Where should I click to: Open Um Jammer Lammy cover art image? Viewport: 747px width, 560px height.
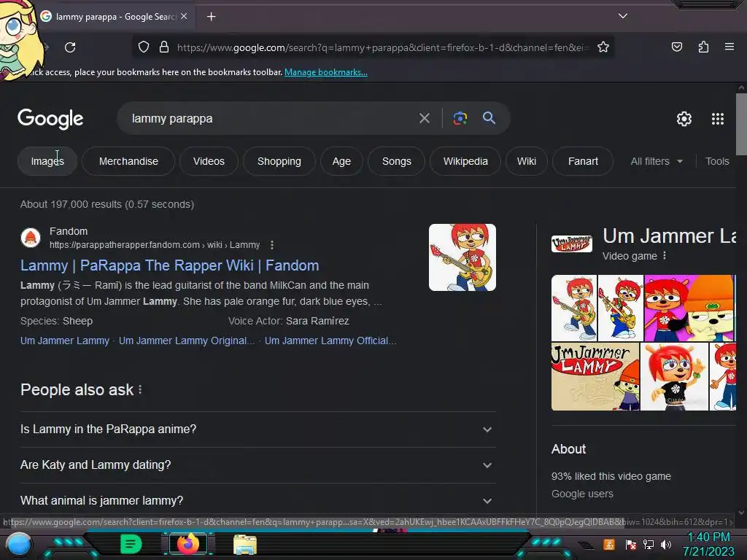(595, 376)
